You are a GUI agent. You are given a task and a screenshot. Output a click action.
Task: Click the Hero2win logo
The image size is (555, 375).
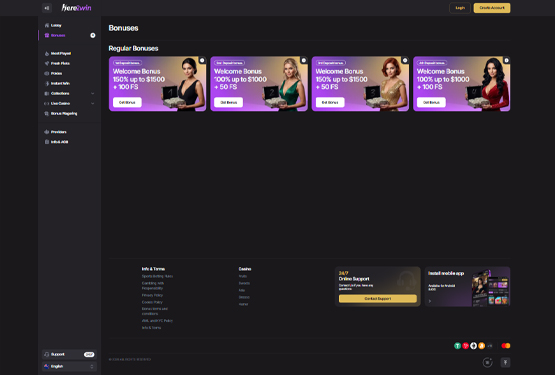pos(76,7)
